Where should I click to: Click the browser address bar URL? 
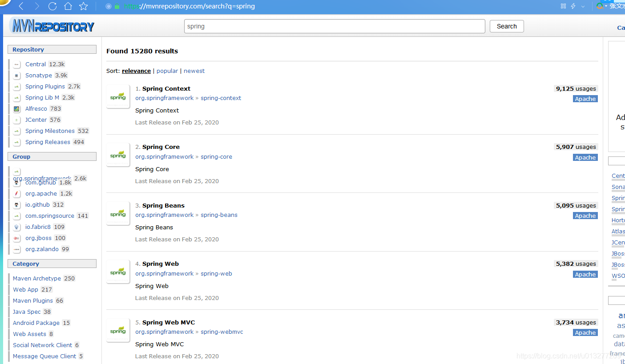point(189,7)
